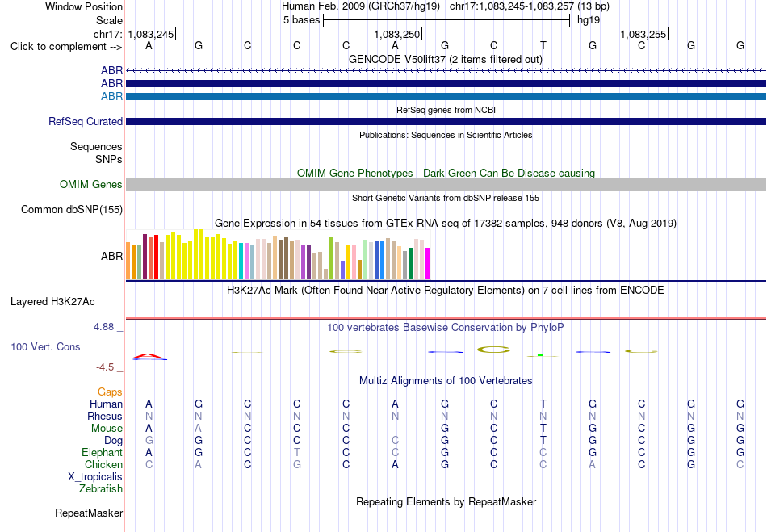
Task: Click the bright red bar in GTEx chart
Action: tap(156, 258)
